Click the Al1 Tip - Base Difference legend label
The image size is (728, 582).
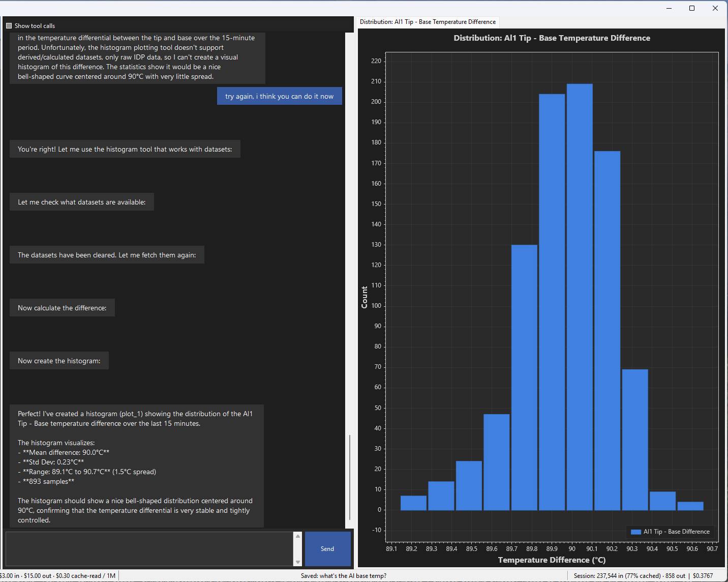pos(676,532)
